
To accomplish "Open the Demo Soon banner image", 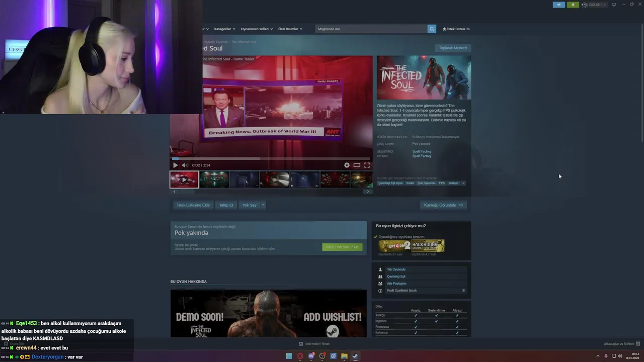I will tap(269, 313).
